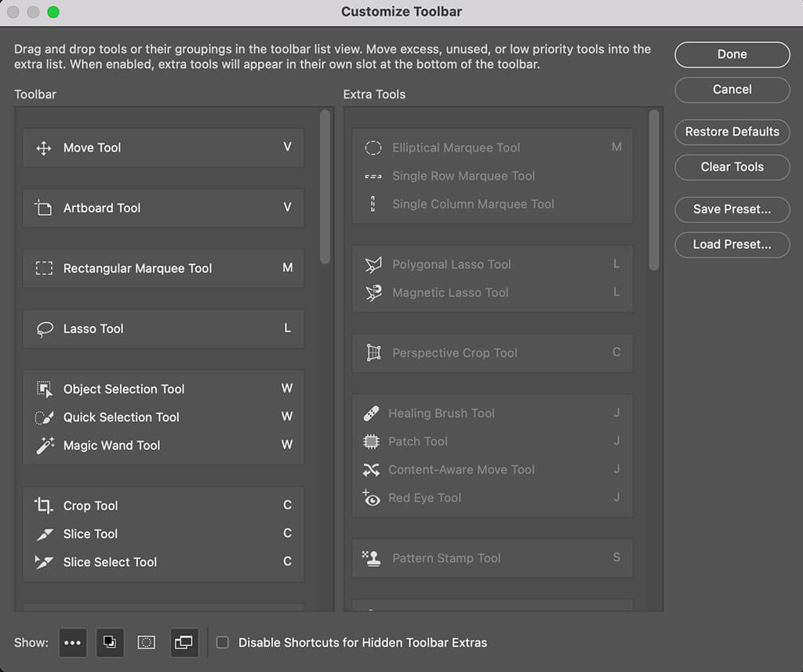
Task: Toggle the foreground/background color swatch option
Action: coord(110,642)
